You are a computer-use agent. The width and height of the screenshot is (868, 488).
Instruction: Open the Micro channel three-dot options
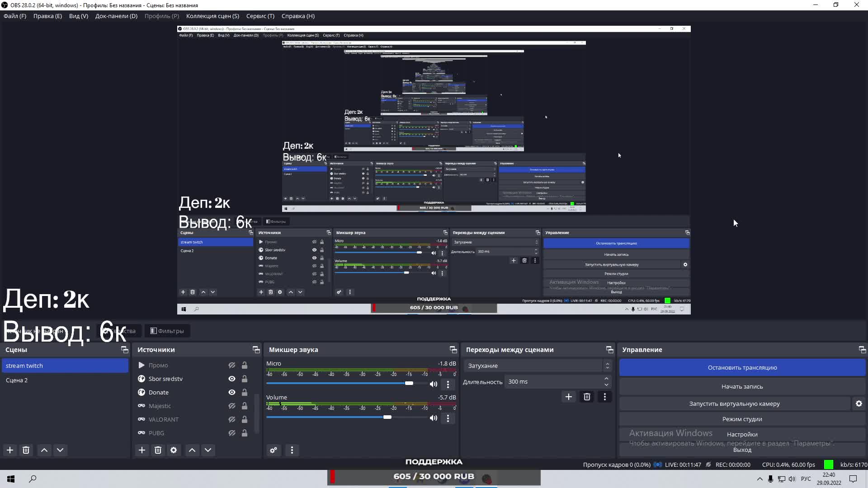click(448, 384)
